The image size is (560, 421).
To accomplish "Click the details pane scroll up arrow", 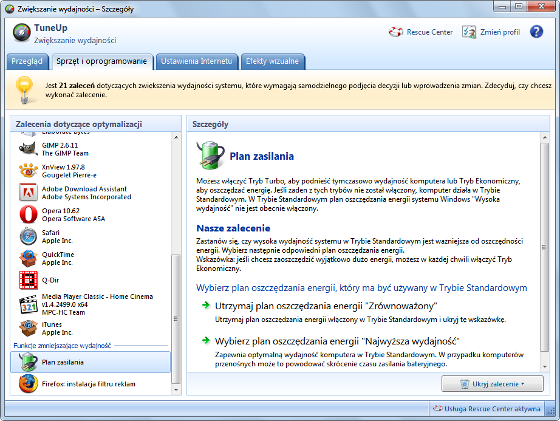I will tap(545, 137).
